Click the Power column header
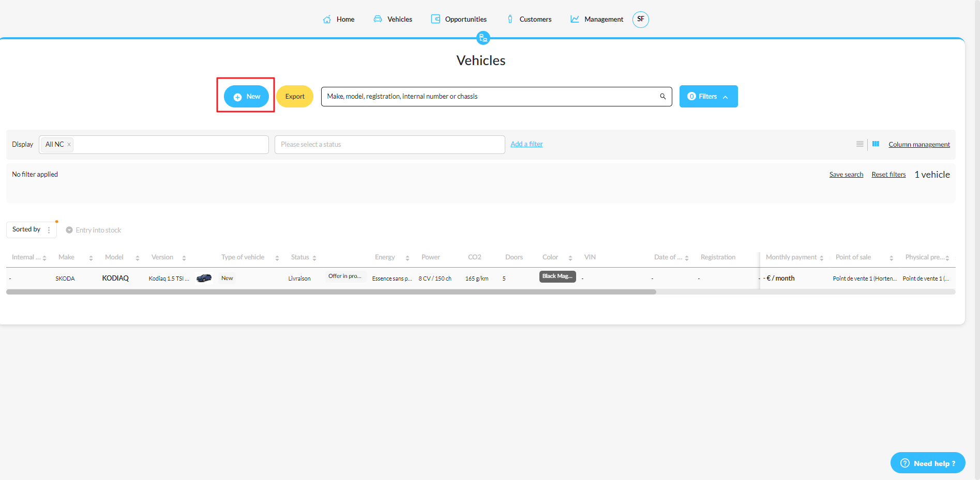Viewport: 980px width, 480px height. point(430,257)
